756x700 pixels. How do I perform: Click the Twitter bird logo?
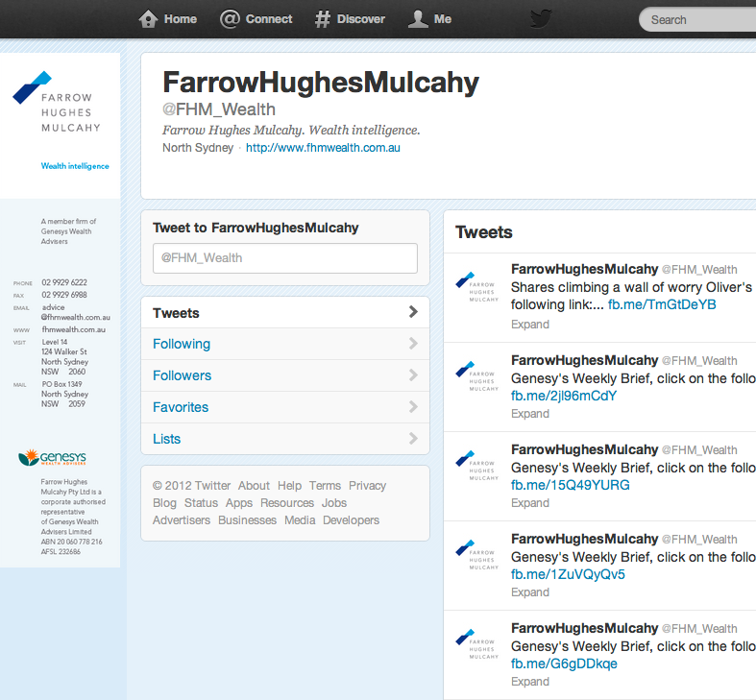pyautogui.click(x=541, y=19)
